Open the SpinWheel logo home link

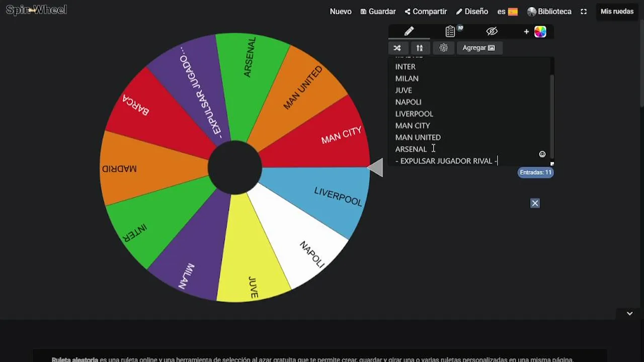pyautogui.click(x=36, y=10)
